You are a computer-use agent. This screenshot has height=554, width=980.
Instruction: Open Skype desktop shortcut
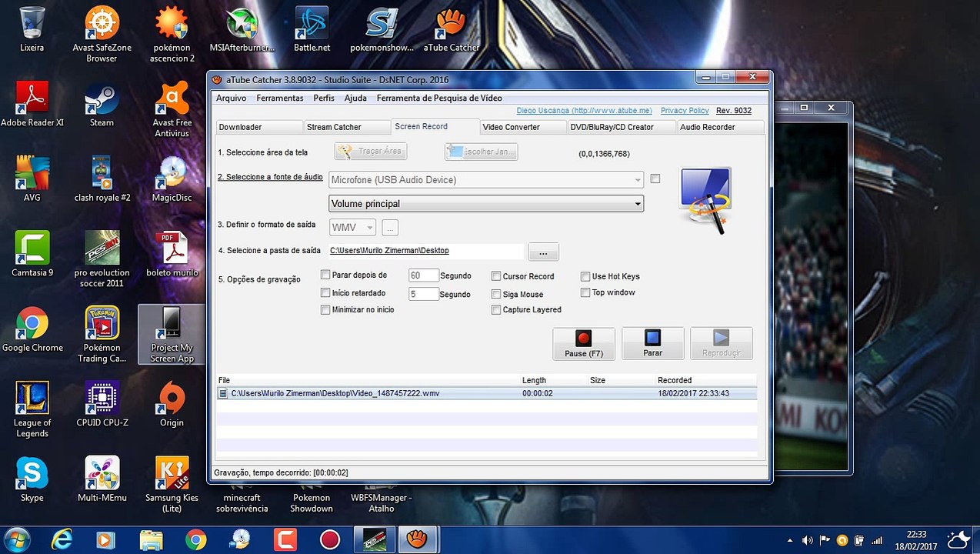click(32, 479)
